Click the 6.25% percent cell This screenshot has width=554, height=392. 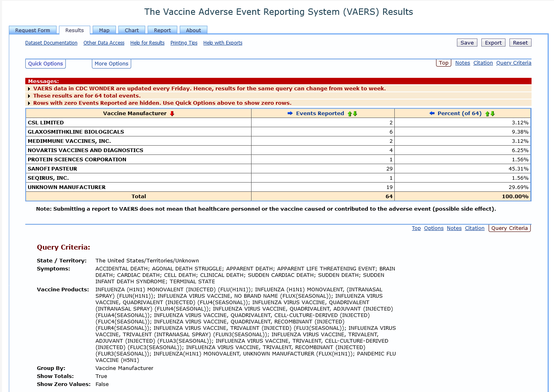pos(520,150)
